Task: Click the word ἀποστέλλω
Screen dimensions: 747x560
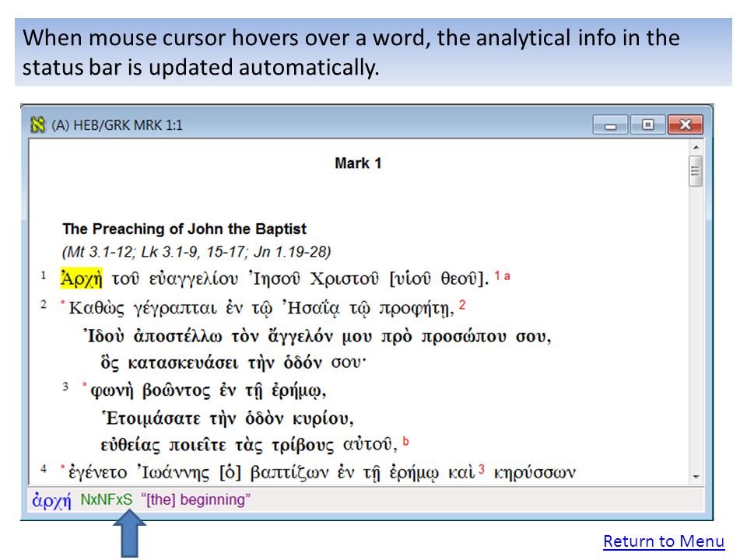Action: point(177,337)
